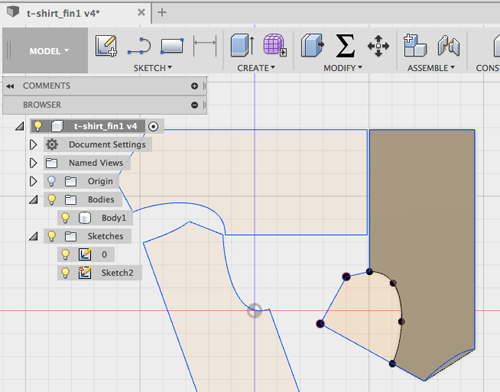Click the gear icon for Document Settings

pyautogui.click(x=52, y=145)
